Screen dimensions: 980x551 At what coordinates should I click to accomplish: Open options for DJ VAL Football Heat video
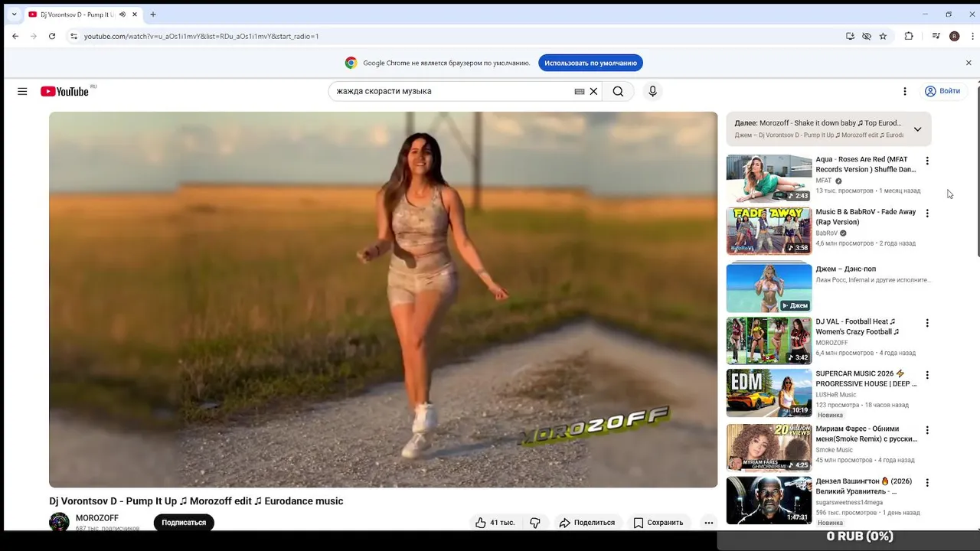tap(927, 324)
